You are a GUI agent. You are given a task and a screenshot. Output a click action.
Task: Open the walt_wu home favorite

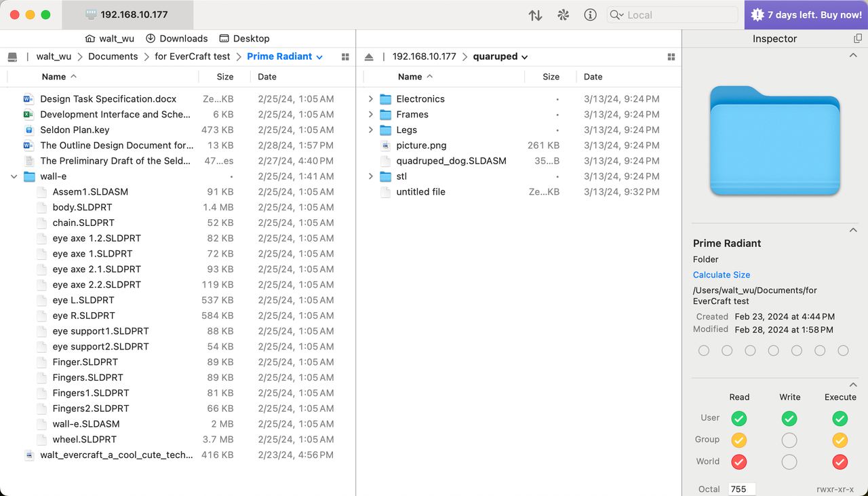pos(109,38)
